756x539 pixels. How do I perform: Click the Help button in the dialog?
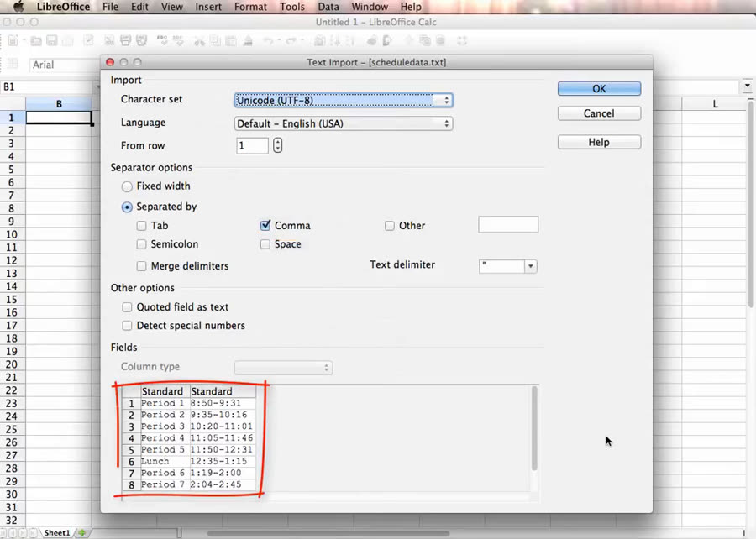[599, 142]
